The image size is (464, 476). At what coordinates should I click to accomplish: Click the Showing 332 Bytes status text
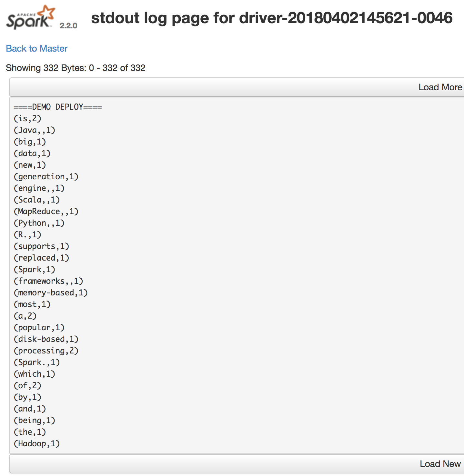pyautogui.click(x=76, y=68)
